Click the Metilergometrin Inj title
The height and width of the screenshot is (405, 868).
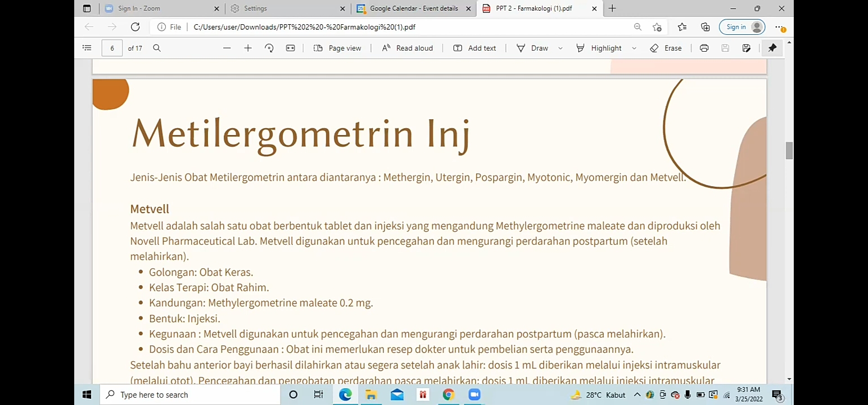(x=301, y=134)
